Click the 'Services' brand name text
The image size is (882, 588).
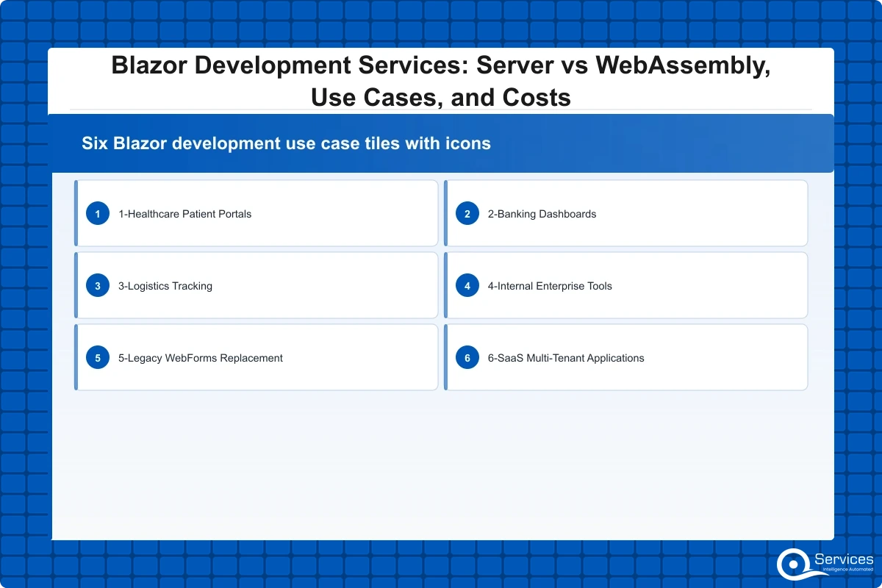tap(844, 559)
